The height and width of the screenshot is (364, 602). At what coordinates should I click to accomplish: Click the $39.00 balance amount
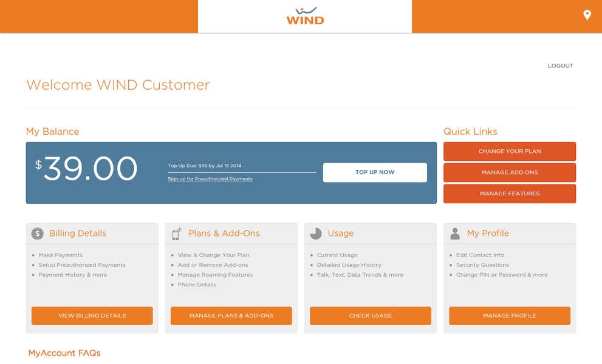[86, 169]
